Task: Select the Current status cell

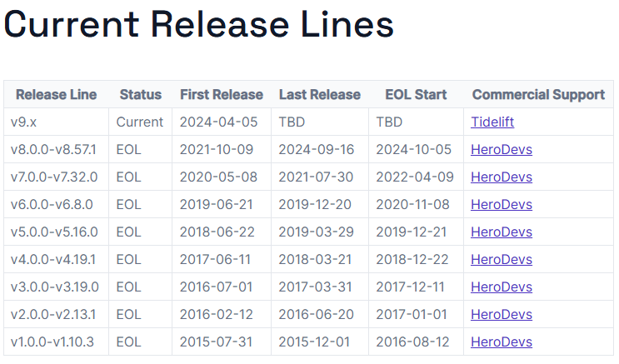Action: coord(139,122)
